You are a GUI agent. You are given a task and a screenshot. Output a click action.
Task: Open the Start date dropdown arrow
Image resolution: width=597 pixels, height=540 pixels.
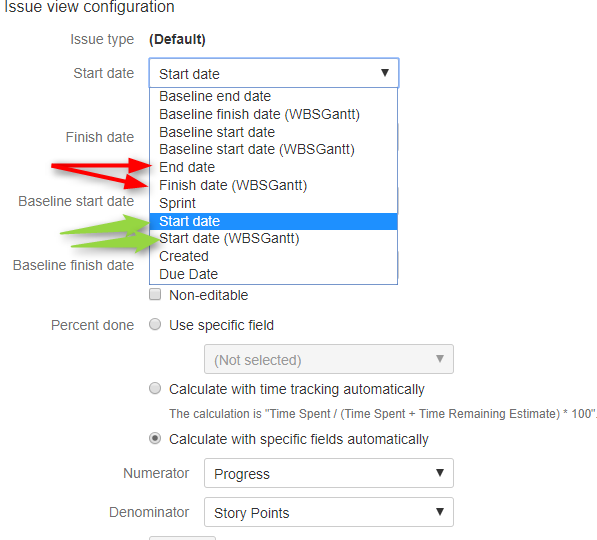385,72
